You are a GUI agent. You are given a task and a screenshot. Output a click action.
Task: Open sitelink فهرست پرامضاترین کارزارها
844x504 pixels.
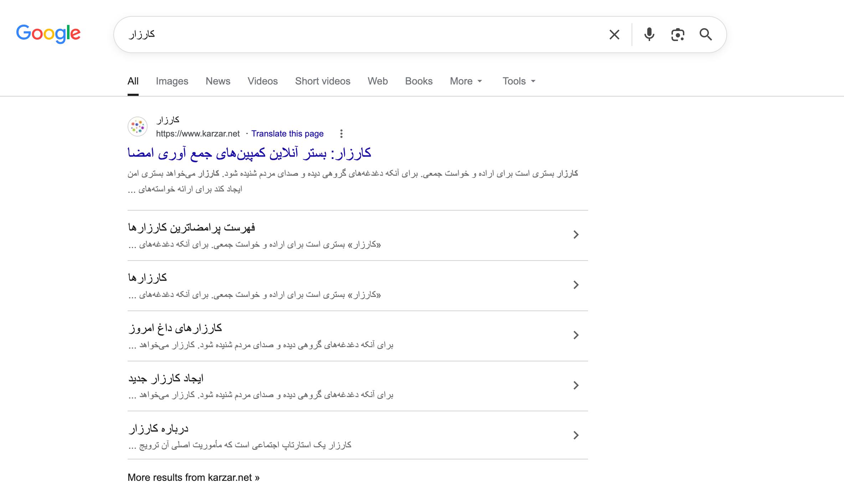click(192, 227)
